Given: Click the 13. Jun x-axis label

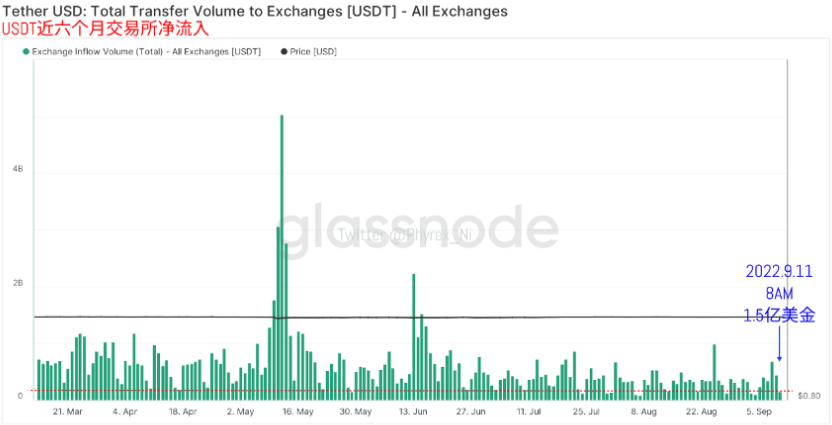Looking at the screenshot, I should pyautogui.click(x=413, y=411).
